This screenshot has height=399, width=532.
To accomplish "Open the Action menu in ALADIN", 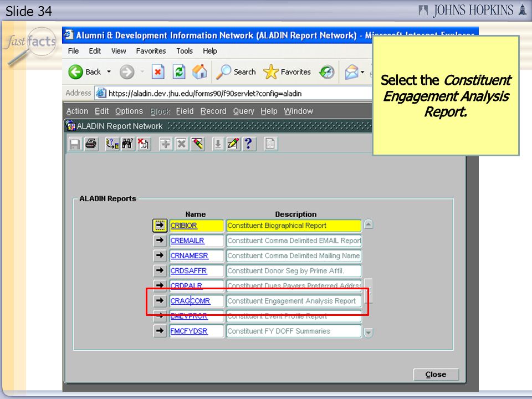I will pos(77,111).
